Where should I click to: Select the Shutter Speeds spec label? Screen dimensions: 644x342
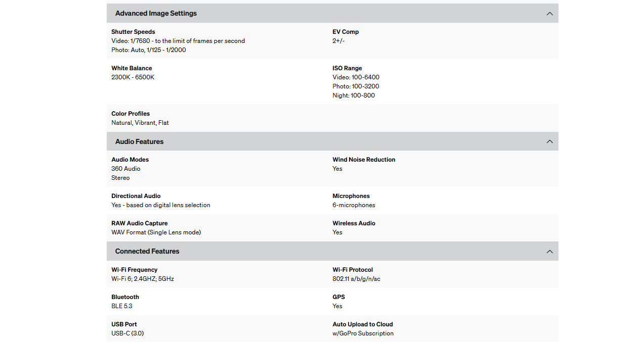[x=133, y=32]
